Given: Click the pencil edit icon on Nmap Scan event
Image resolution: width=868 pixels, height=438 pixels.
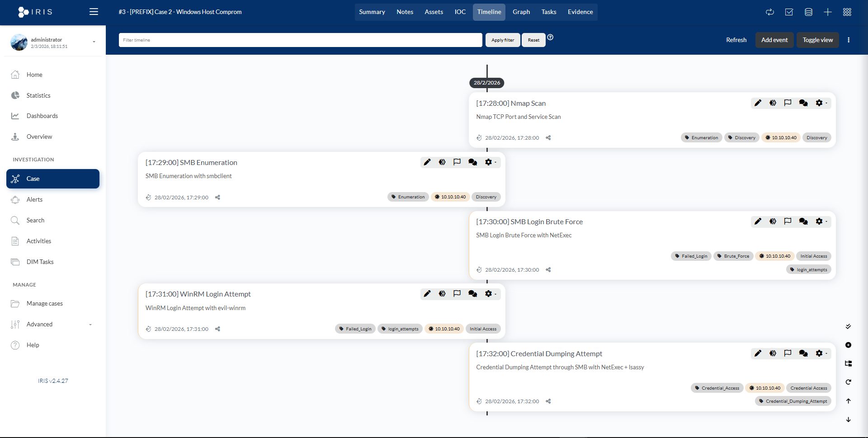Looking at the screenshot, I should pos(758,103).
